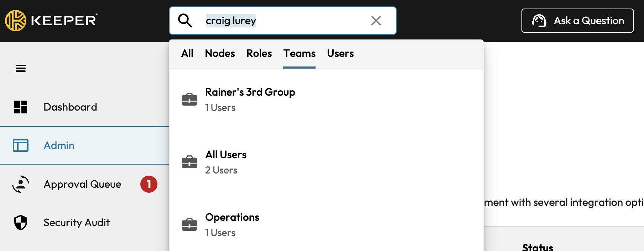Click the search magnifying glass icon
This screenshot has width=644, height=251.
click(x=185, y=21)
